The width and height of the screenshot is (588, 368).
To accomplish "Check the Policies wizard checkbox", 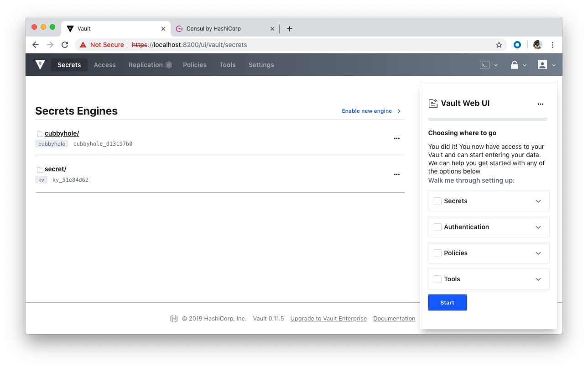I will click(x=437, y=253).
